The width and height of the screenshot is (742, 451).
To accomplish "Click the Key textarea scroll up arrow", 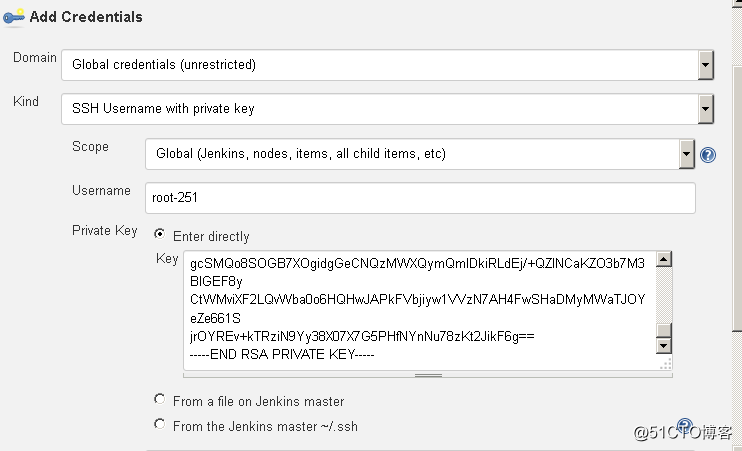I will tap(663, 259).
